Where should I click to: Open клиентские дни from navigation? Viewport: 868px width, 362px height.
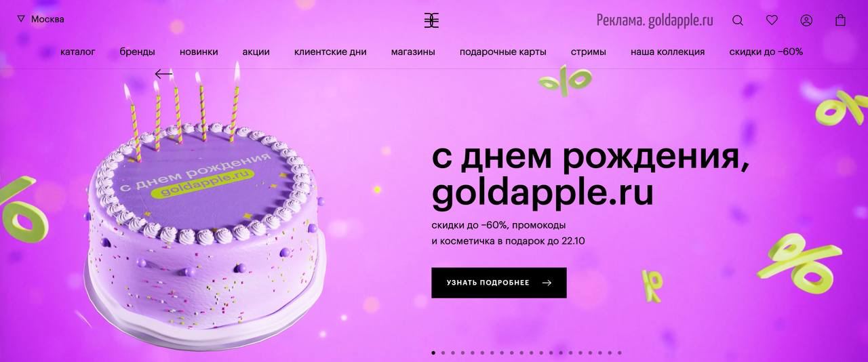coord(330,52)
